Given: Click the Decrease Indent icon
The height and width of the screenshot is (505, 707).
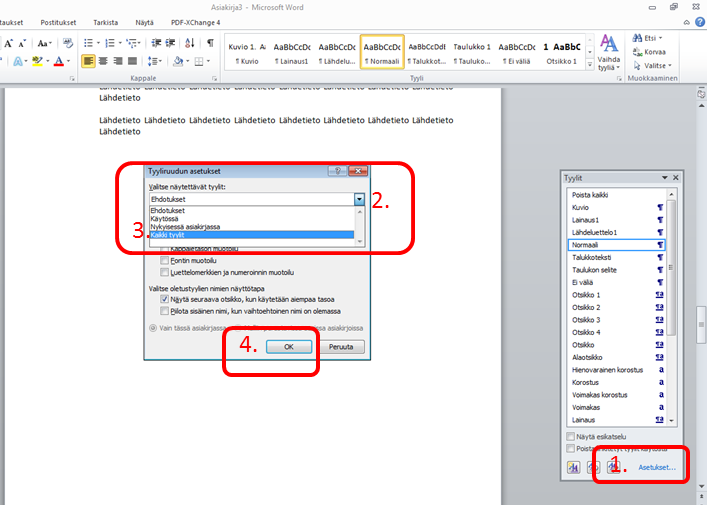Looking at the screenshot, I should point(156,43).
